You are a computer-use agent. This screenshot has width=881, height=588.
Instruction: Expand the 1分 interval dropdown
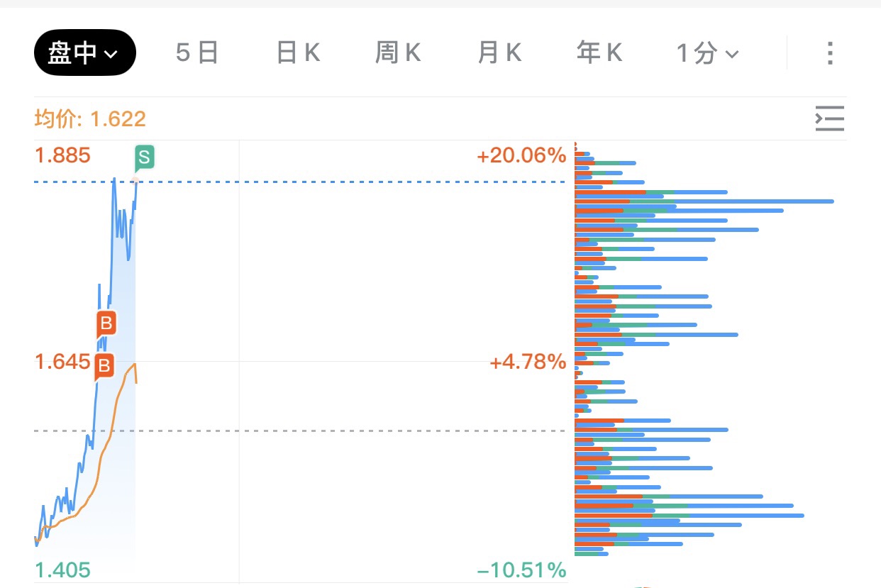(707, 52)
